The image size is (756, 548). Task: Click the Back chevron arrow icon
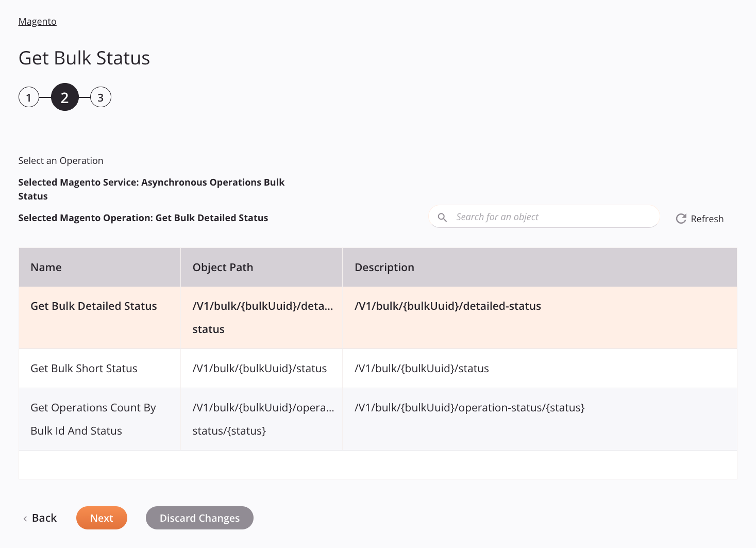(25, 519)
